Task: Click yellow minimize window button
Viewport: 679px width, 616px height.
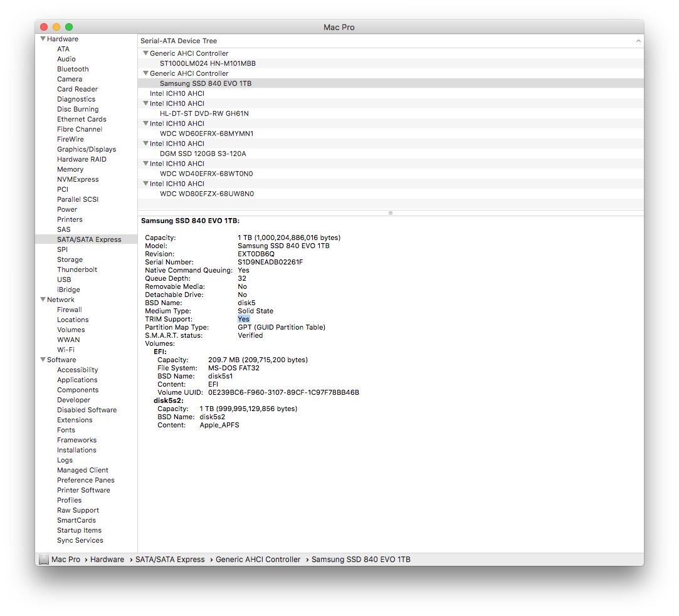Action: point(56,27)
